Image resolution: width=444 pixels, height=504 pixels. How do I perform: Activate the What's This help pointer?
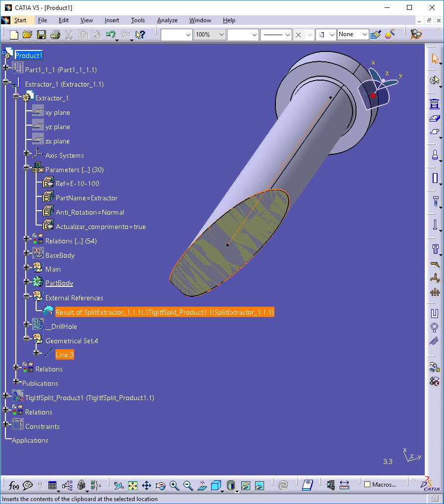pyautogui.click(x=140, y=35)
